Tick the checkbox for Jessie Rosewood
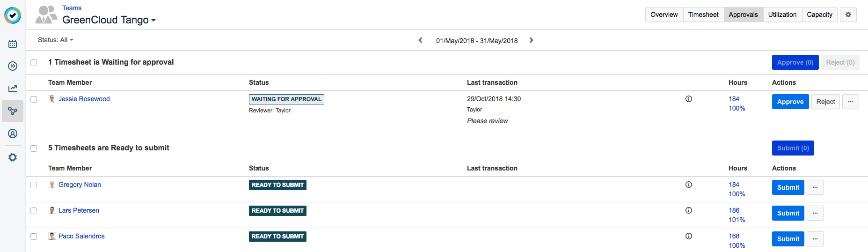The height and width of the screenshot is (252, 868). [34, 99]
